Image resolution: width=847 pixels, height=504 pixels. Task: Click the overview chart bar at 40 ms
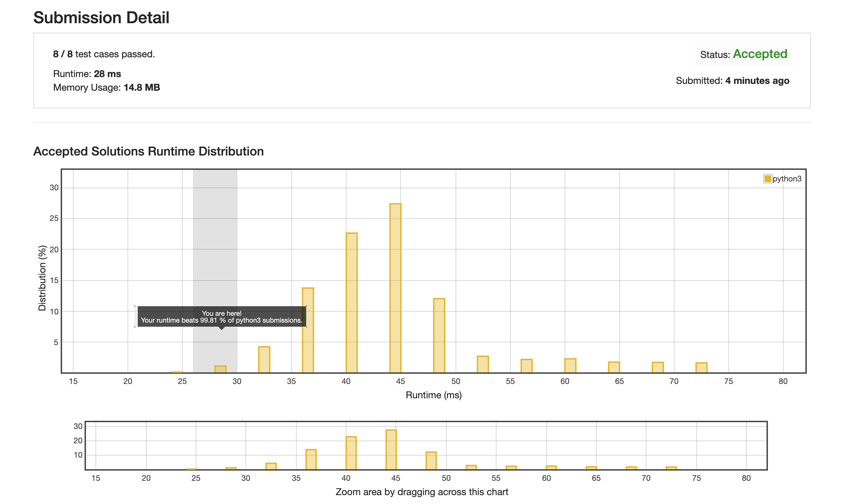pyautogui.click(x=351, y=453)
